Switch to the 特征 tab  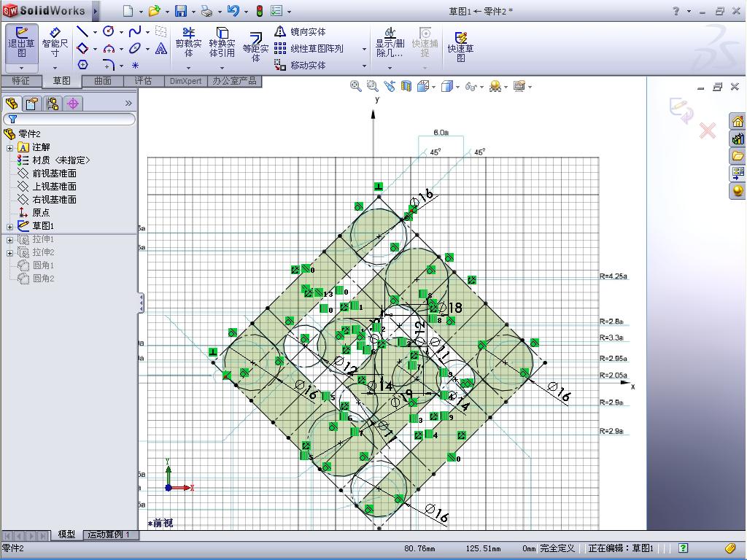[20, 81]
